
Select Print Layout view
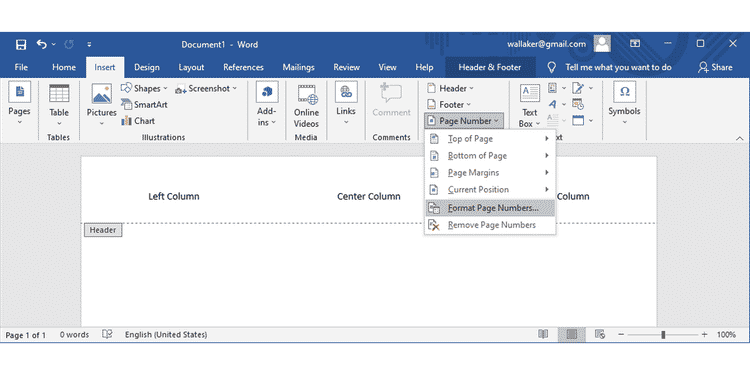[x=572, y=334]
